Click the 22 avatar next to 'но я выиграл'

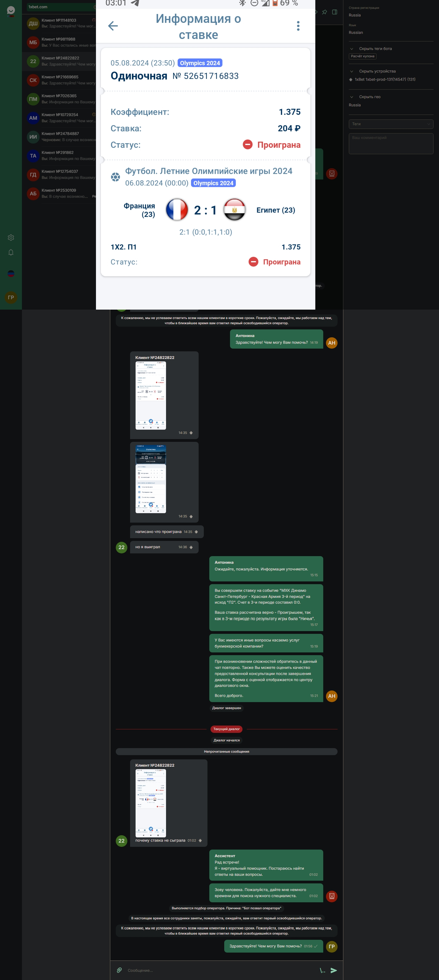click(x=121, y=547)
